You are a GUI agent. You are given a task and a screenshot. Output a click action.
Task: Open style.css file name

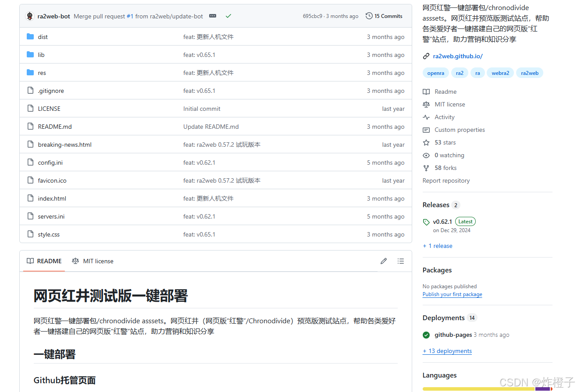click(49, 234)
